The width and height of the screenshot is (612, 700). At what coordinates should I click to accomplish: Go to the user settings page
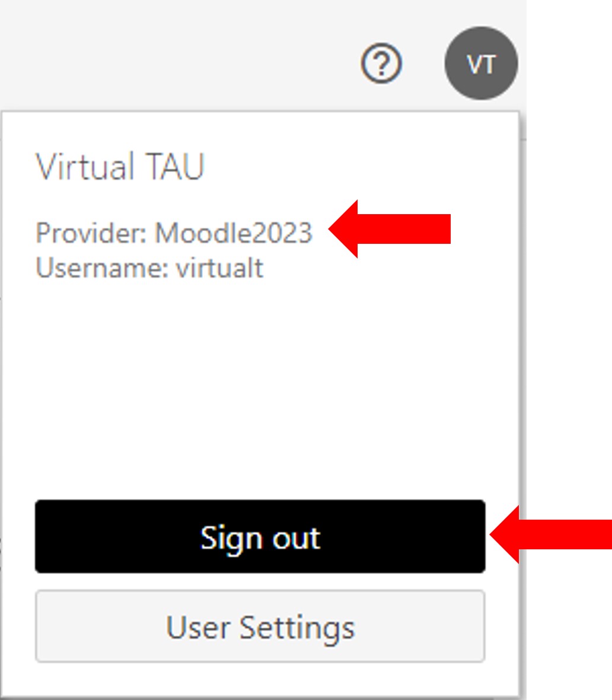[x=260, y=626]
